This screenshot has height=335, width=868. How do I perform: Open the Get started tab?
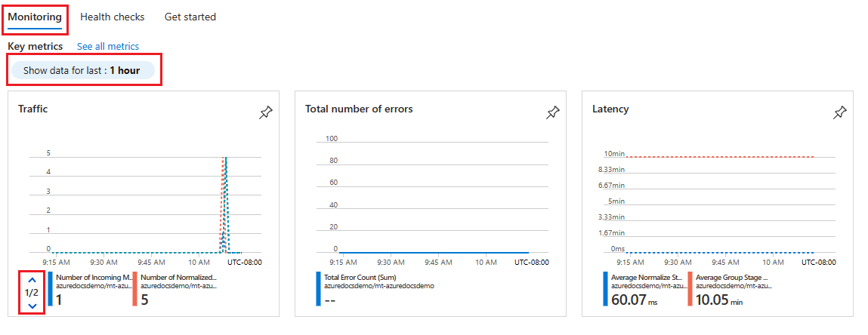coord(190,17)
